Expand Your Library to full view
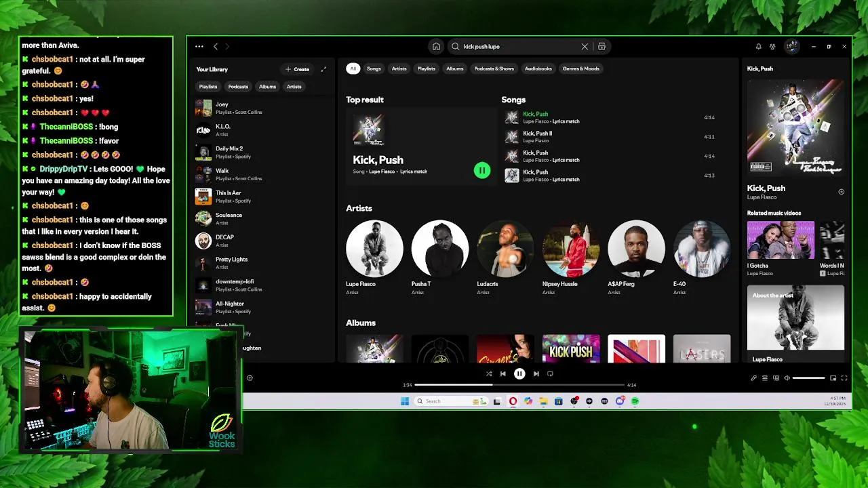This screenshot has width=868, height=488. [323, 69]
